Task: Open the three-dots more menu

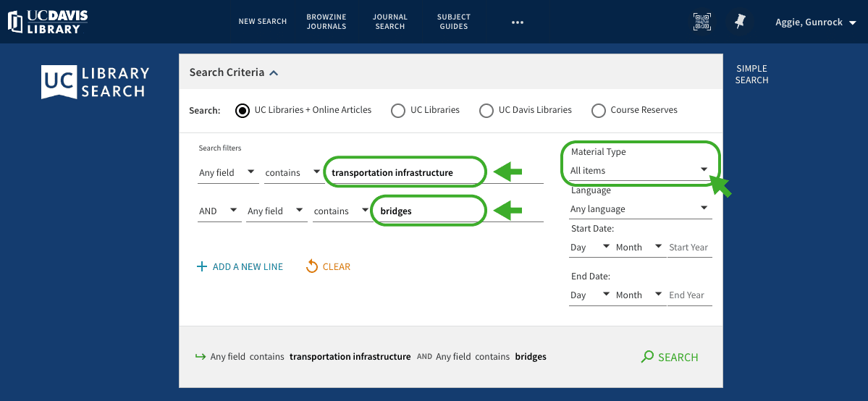Action: coord(517,22)
